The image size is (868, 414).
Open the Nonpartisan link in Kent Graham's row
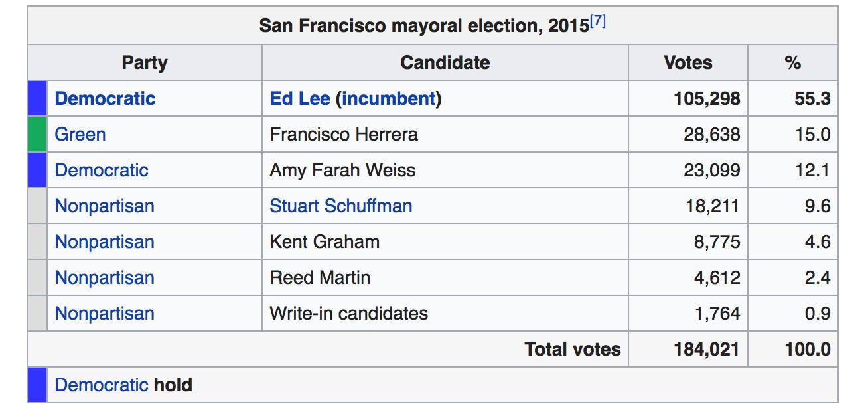[104, 242]
